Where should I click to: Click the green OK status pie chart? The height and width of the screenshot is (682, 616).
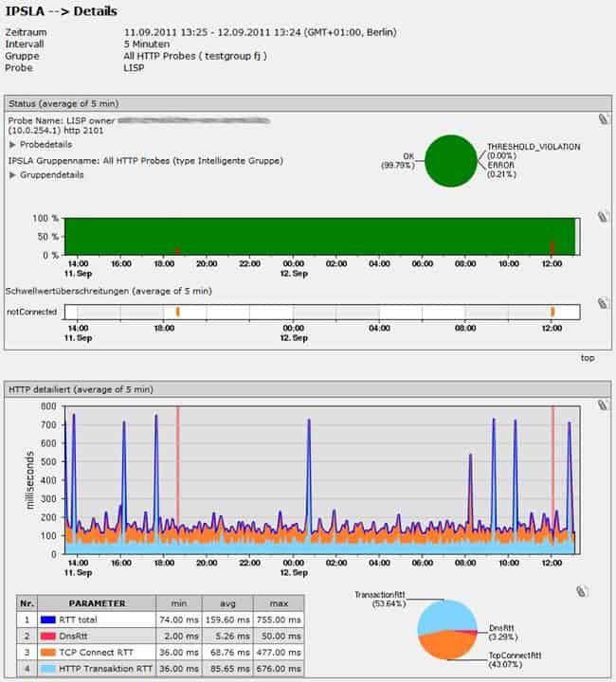click(x=451, y=161)
